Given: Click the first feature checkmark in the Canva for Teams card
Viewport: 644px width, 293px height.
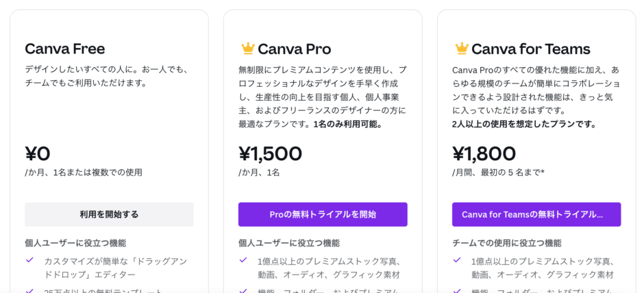Looking at the screenshot, I should pyautogui.click(x=457, y=260).
